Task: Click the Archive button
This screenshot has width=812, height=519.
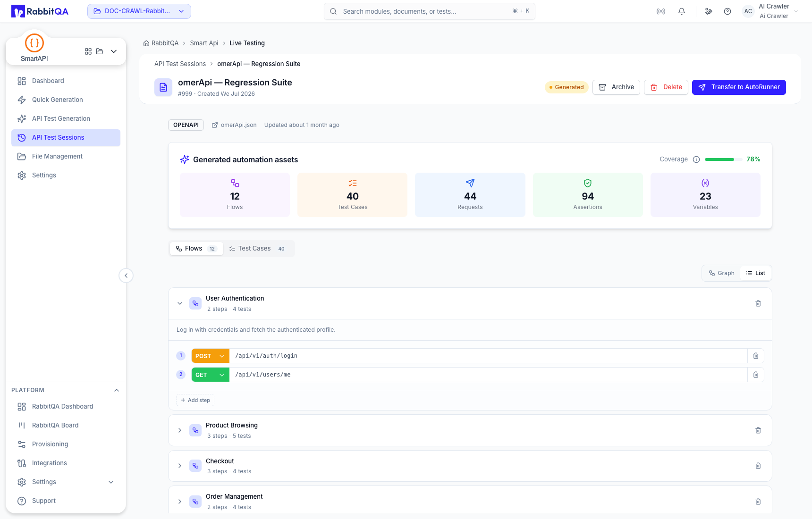Action: (x=616, y=87)
